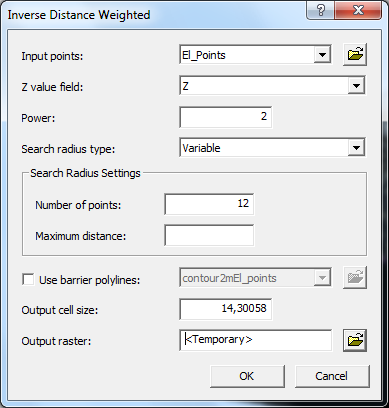Expand the Z value field dropdown
The height and width of the screenshot is (408, 389).
356,86
